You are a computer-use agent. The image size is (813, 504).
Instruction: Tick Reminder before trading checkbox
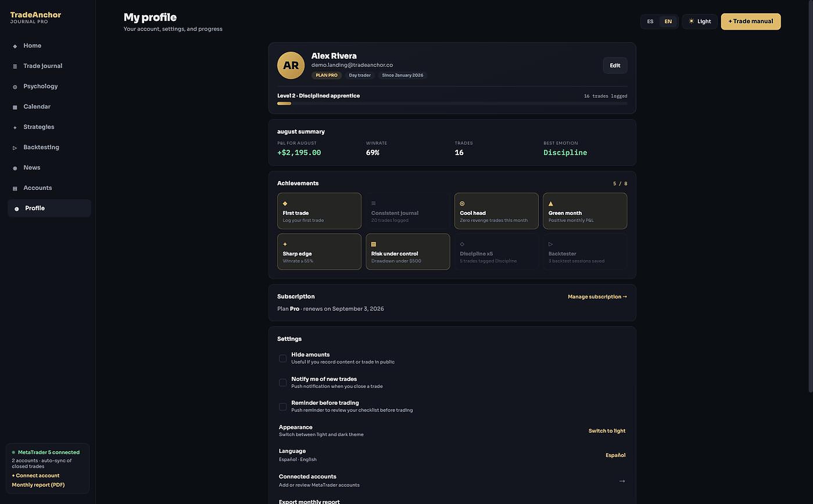(282, 407)
